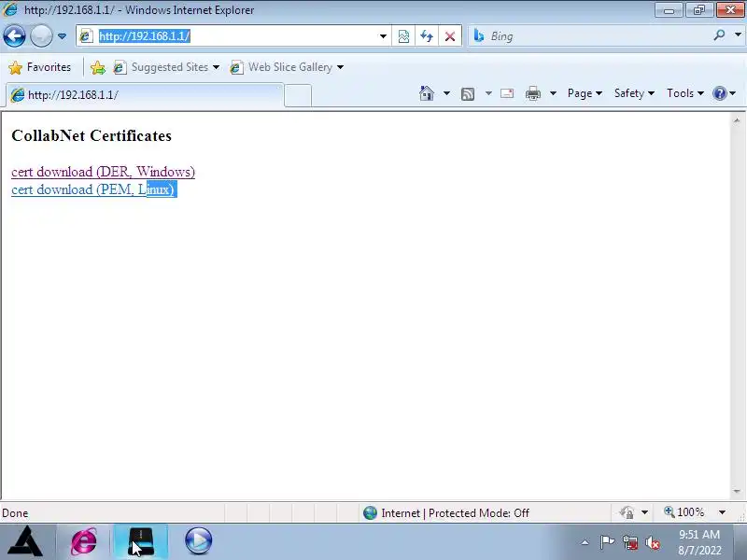Click the Done status text
The height and width of the screenshot is (560, 747).
[15, 513]
